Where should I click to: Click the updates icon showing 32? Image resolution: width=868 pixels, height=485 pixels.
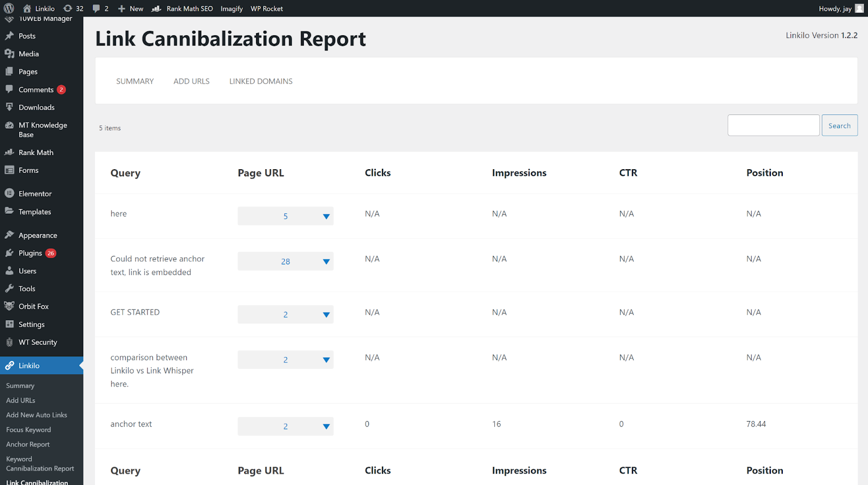[68, 8]
